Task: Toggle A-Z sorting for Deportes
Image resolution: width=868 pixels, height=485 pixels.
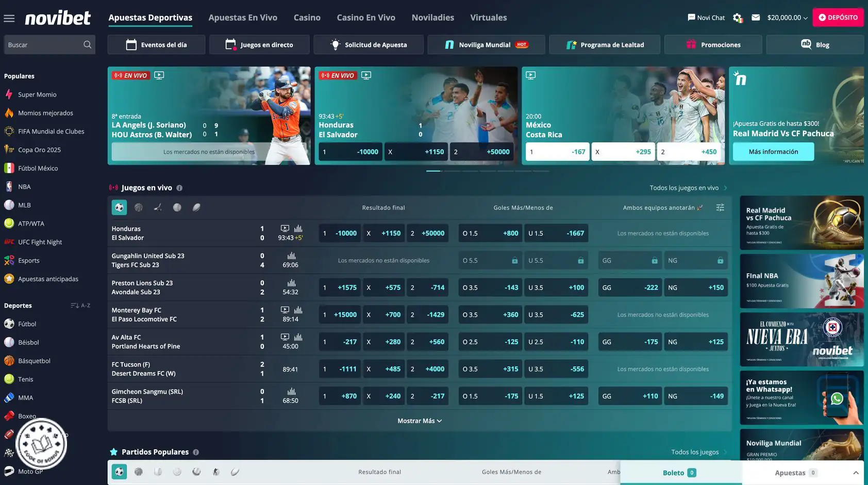Action: coord(80,305)
